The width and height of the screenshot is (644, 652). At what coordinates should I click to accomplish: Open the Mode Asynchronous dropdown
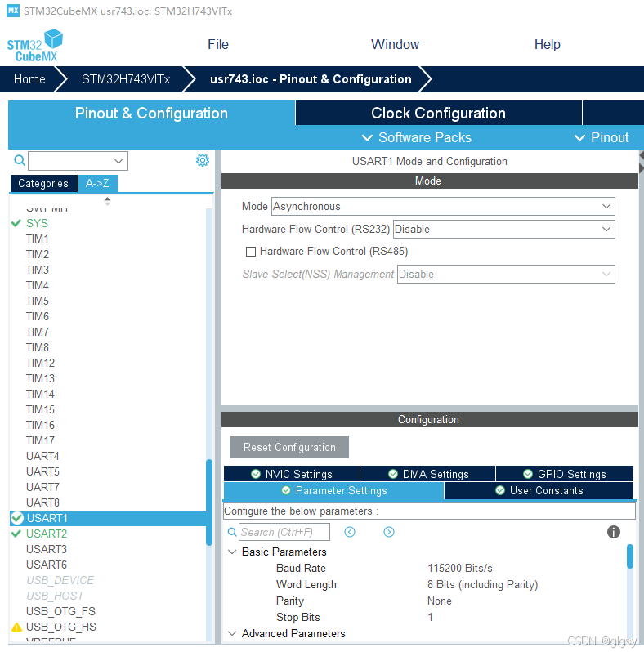coord(443,206)
